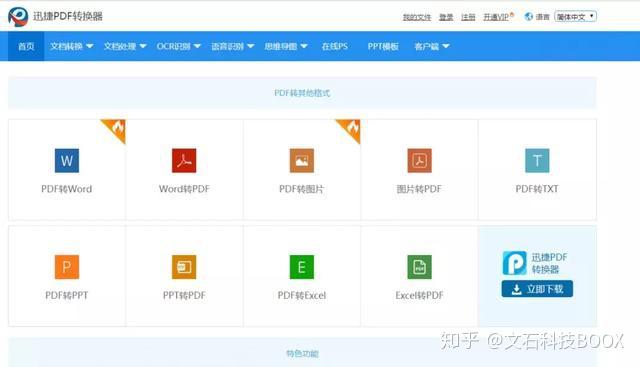640x367 pixels.
Task: Open the 图片转PDF icon
Action: (419, 160)
